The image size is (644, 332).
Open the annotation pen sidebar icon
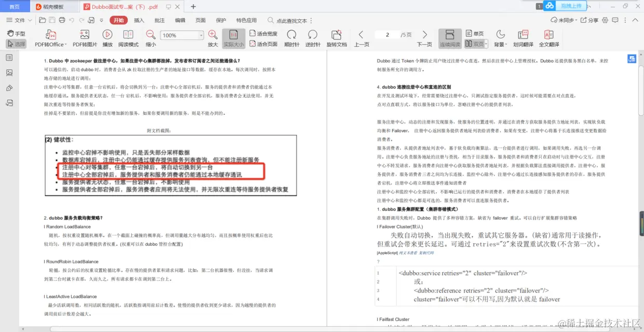(x=9, y=88)
